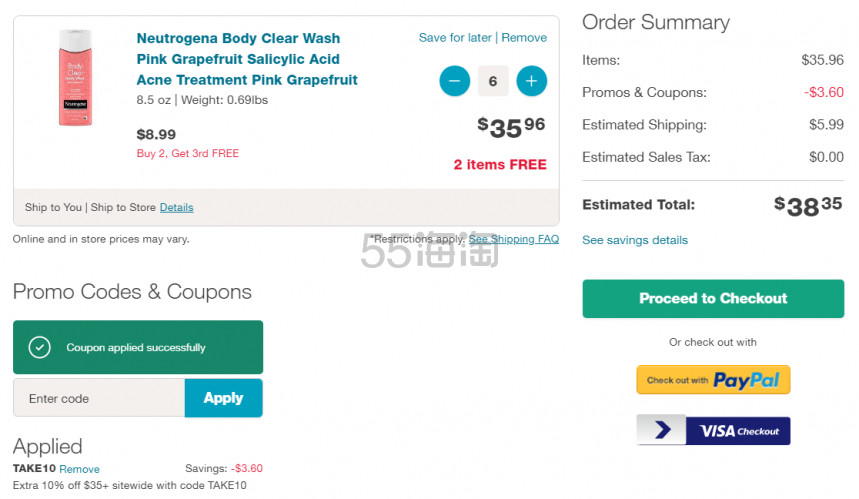Check out with PayPal button
This screenshot has width=859, height=499.
[x=713, y=380]
